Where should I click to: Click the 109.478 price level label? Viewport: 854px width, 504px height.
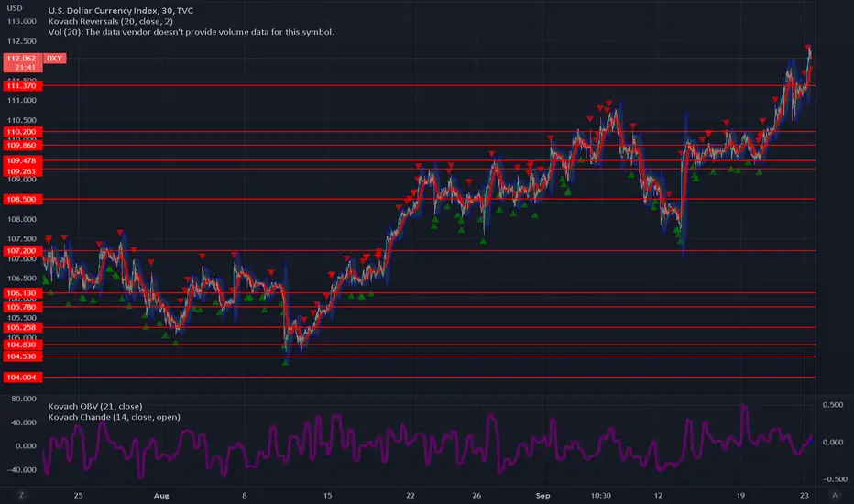(22, 160)
